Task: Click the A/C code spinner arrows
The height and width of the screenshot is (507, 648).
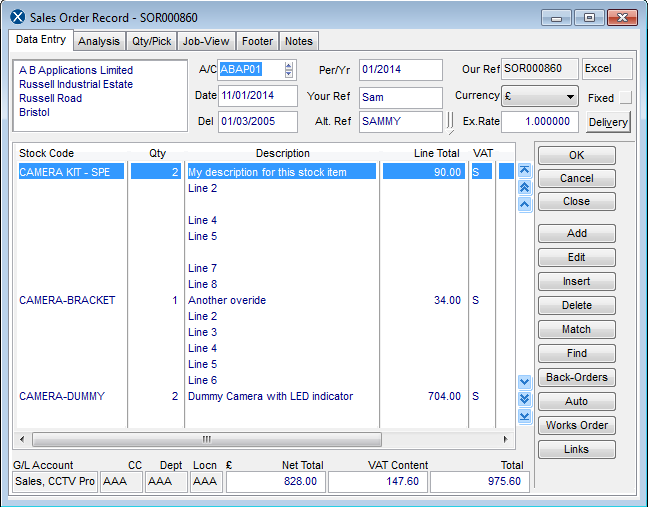Action: click(x=288, y=69)
